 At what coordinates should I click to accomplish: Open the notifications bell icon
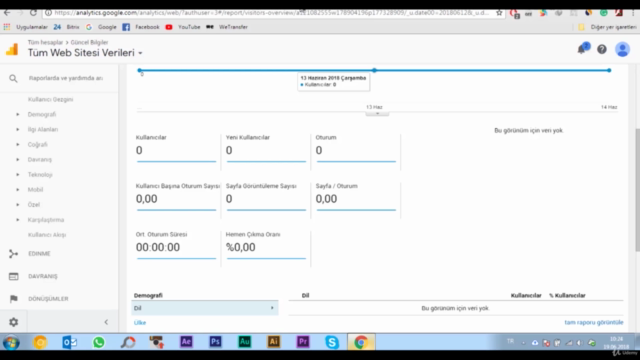(582, 49)
